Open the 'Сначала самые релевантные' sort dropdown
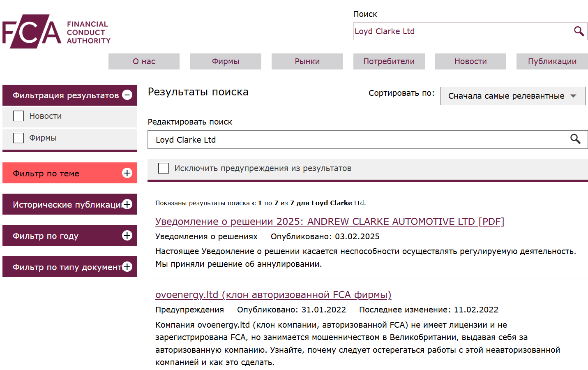The height and width of the screenshot is (370, 588). point(512,96)
